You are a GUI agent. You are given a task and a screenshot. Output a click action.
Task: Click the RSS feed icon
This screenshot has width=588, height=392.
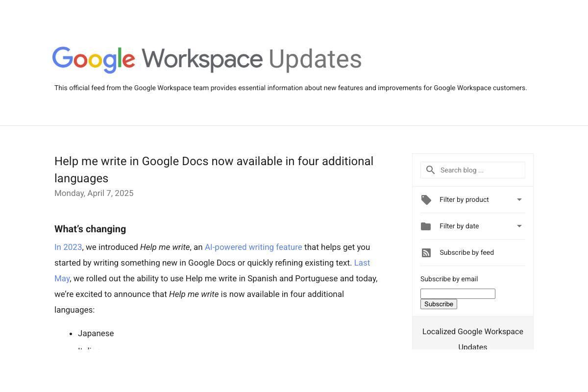[x=426, y=253]
